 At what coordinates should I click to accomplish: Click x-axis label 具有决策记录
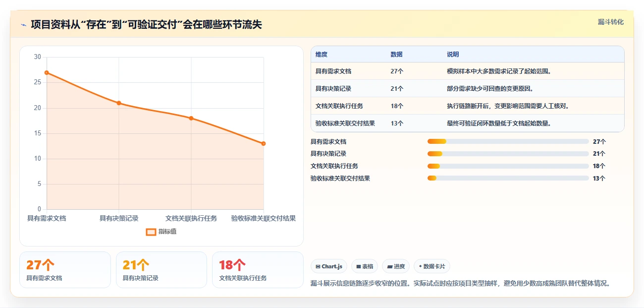point(119,218)
